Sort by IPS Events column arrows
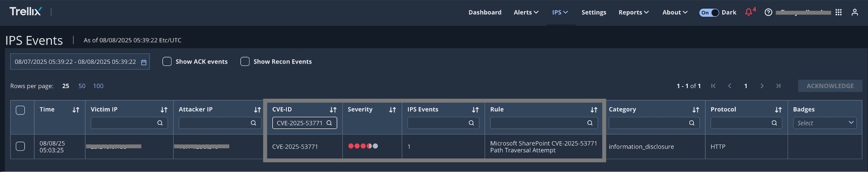This screenshot has width=868, height=172. (475, 110)
